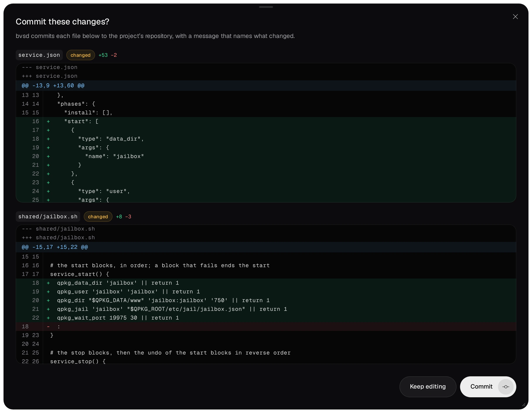The image size is (532, 413).
Task: Click the '--- service.json' diff header line
Action: click(x=266, y=67)
